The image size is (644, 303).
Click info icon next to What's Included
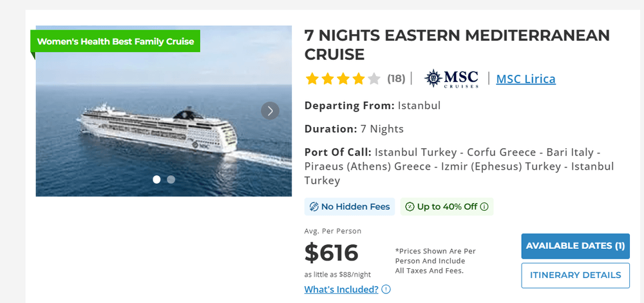(386, 289)
